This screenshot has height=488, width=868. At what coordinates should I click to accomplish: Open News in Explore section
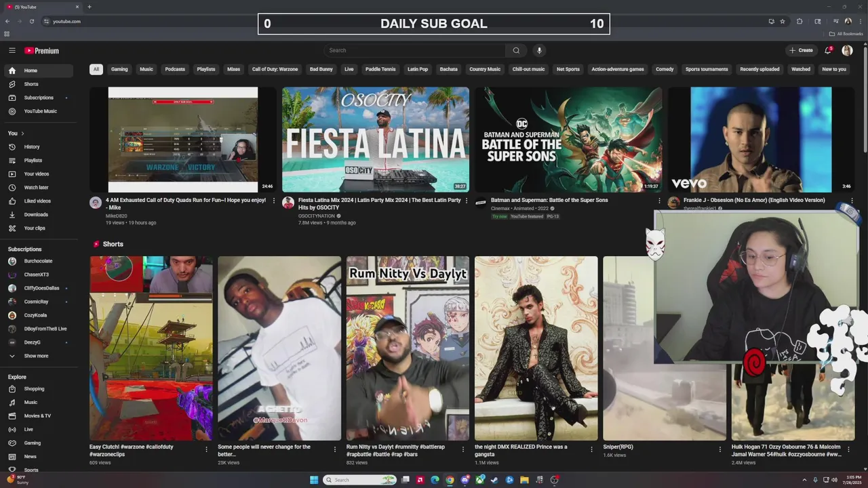coord(38,456)
